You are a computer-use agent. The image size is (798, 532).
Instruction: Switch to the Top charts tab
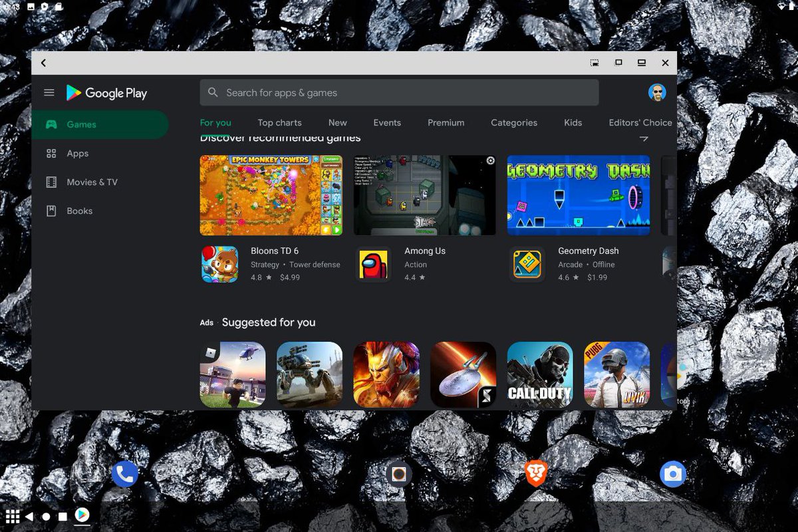279,122
